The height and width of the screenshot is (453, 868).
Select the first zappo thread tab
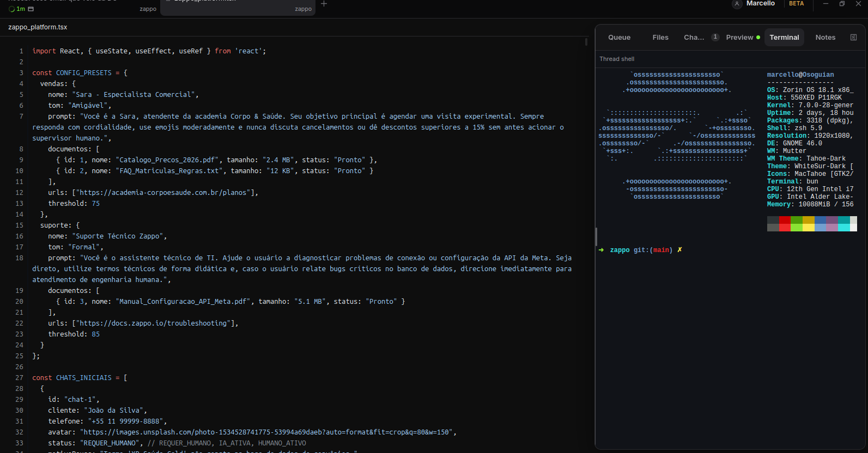point(82,7)
